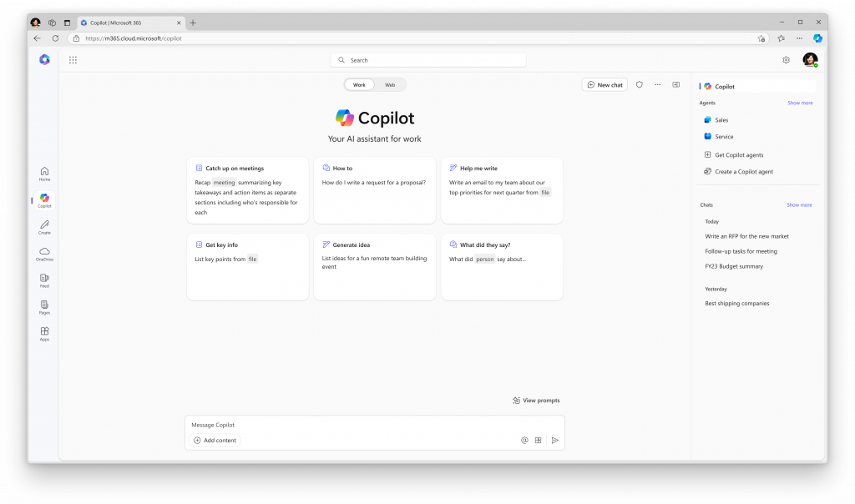Open the browser workspaces icon

(52, 23)
